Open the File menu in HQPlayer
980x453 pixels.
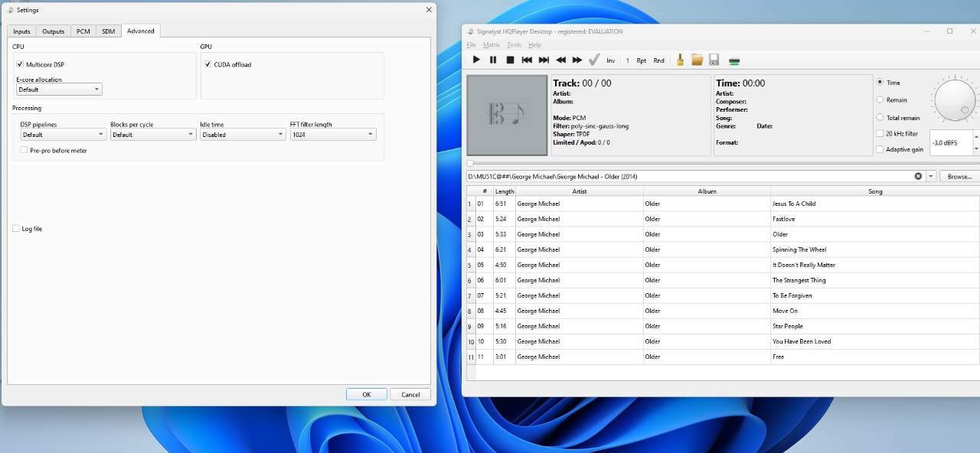tap(472, 45)
